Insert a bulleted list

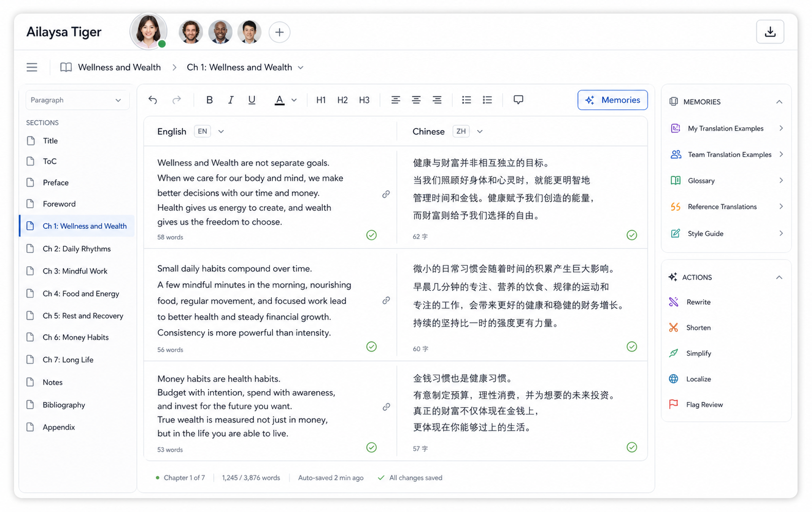coord(466,100)
